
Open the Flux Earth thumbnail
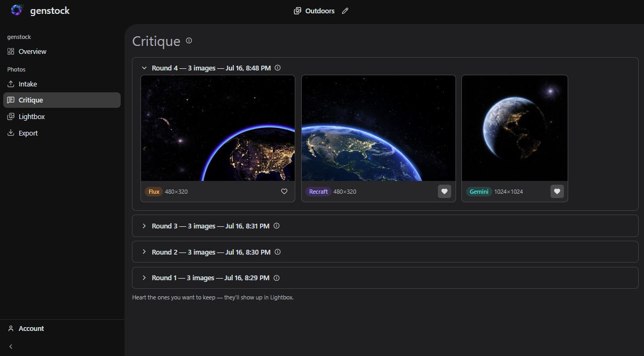[x=218, y=128]
